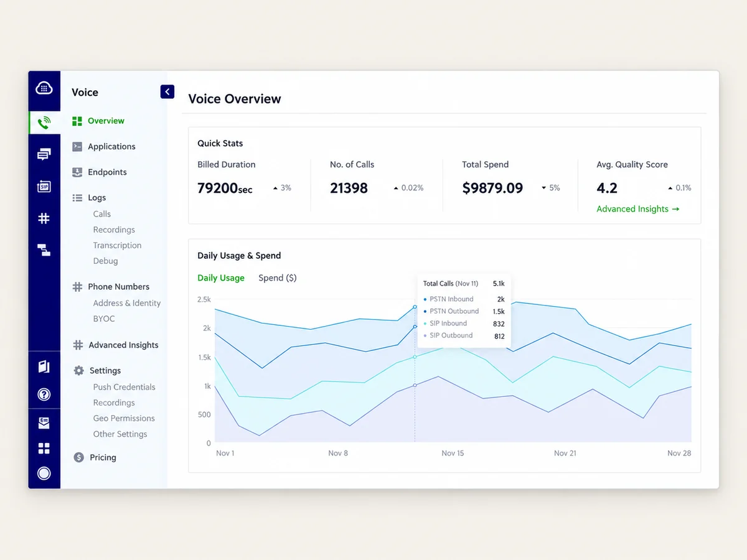This screenshot has height=560, width=747.
Task: Click the Phone Numbers hash icon
Action: point(77,287)
